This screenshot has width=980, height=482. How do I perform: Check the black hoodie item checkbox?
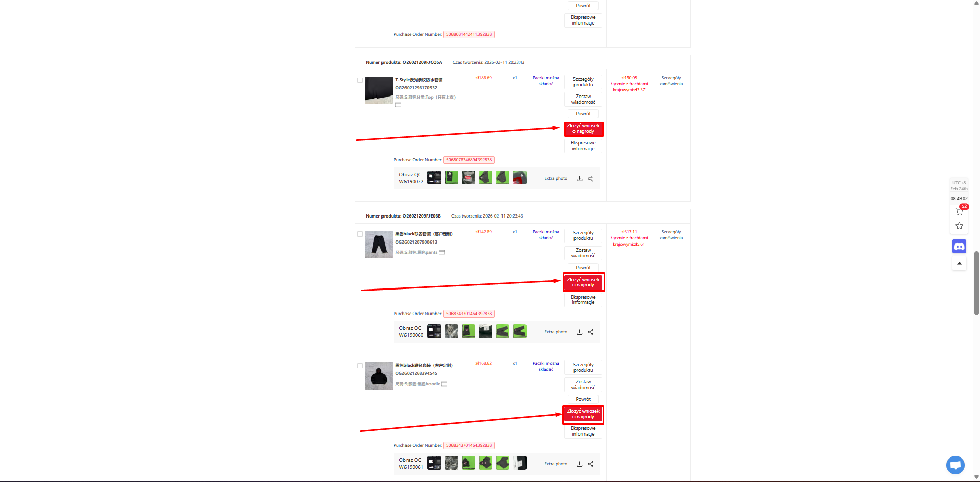click(360, 366)
